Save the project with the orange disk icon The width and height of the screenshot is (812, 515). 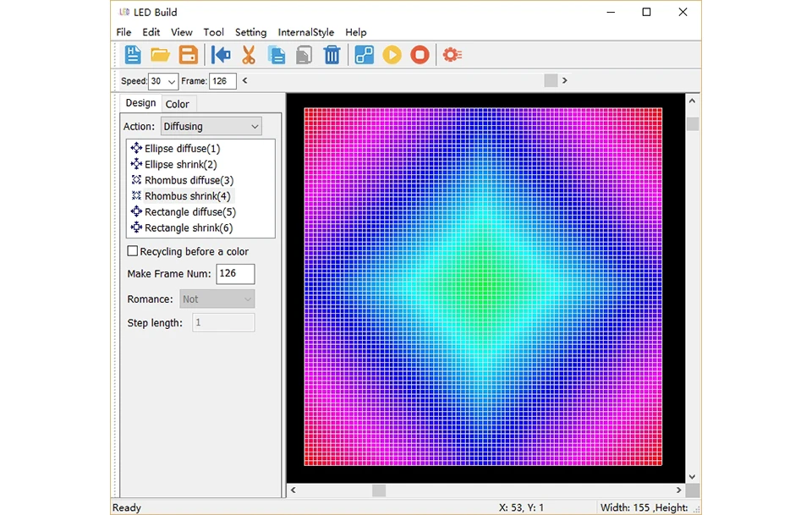189,55
